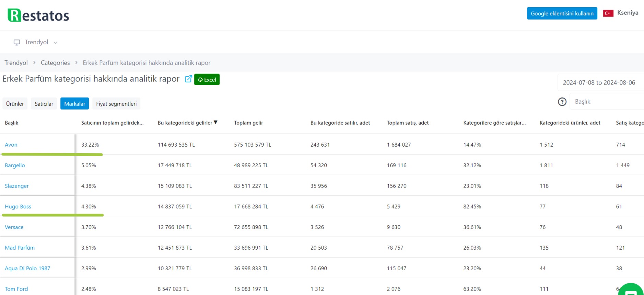Select the Markalar tab

click(x=74, y=104)
